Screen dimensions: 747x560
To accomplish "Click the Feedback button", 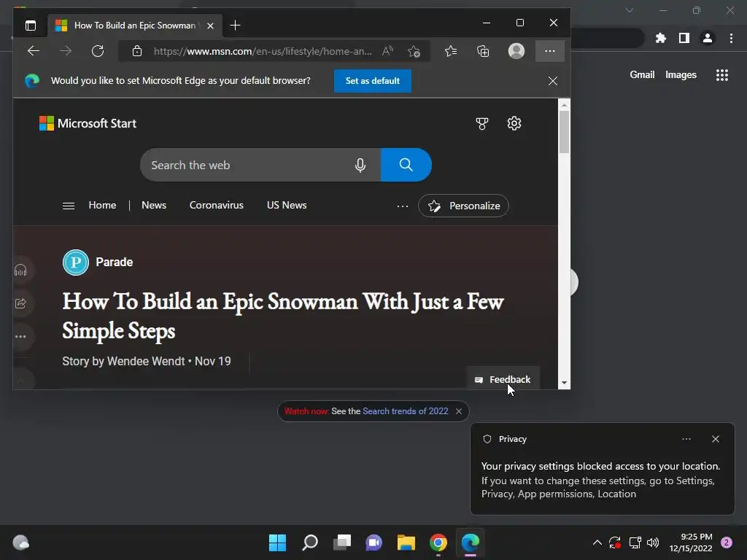I will (x=503, y=379).
